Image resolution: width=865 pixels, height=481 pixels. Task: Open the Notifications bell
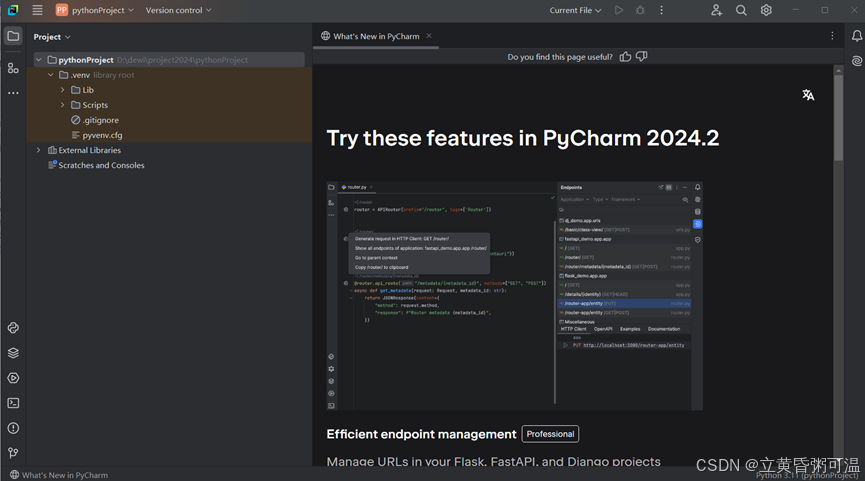857,36
